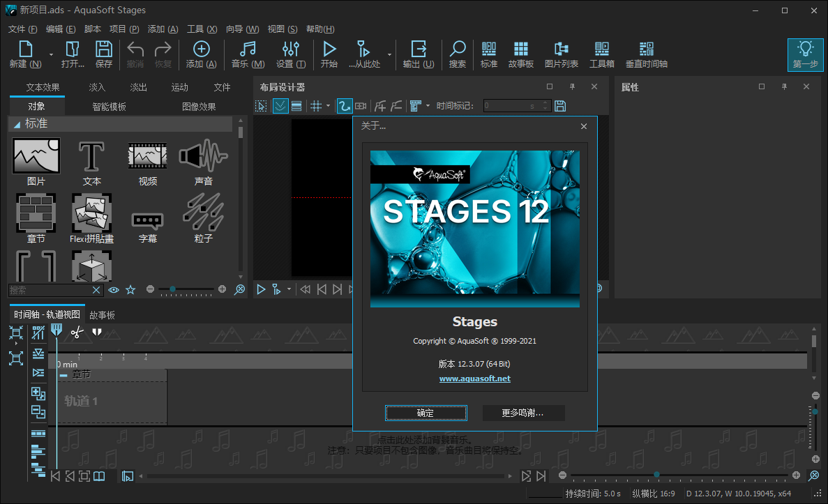Switch to the 图像效果 tab

[x=199, y=107]
